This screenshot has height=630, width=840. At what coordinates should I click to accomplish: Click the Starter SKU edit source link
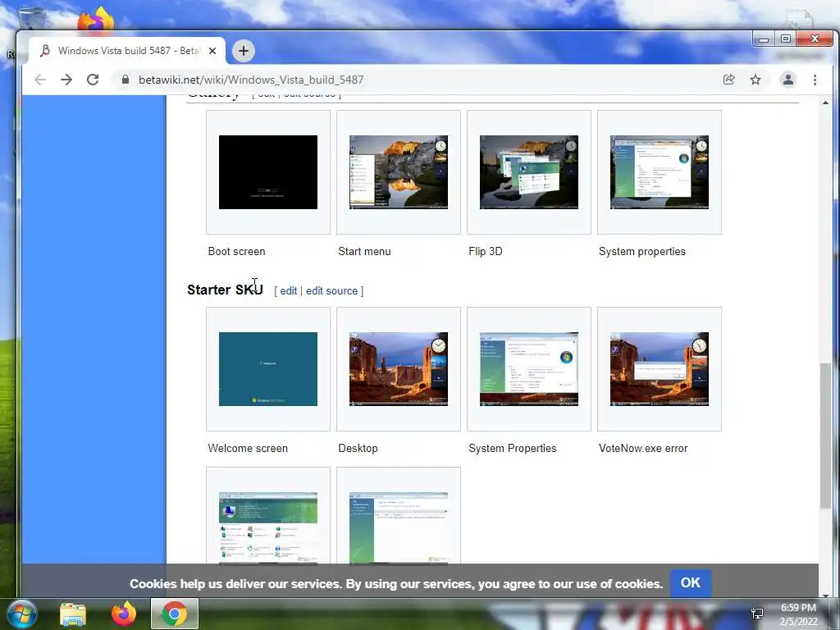tap(331, 291)
